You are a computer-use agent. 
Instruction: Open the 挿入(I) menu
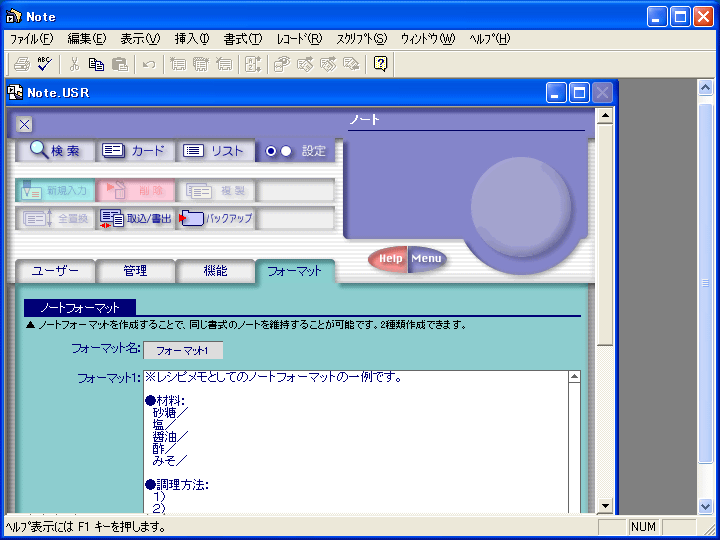[192, 39]
